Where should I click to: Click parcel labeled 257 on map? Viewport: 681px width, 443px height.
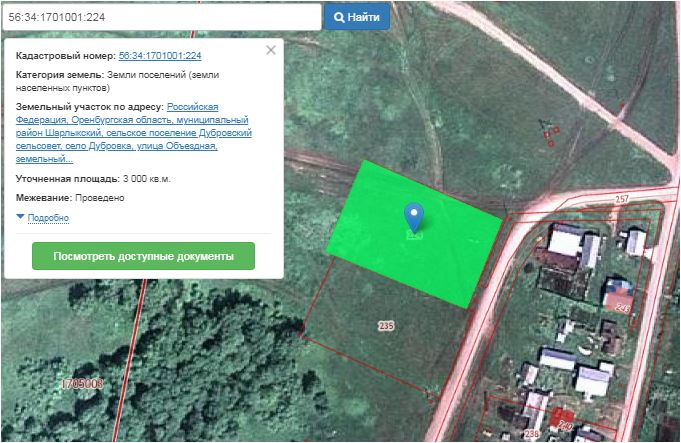point(621,201)
